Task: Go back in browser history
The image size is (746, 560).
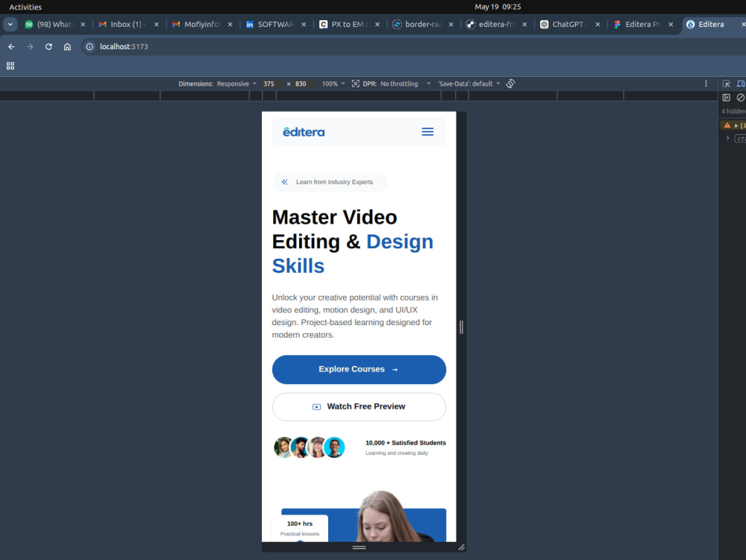Action: [x=11, y=46]
